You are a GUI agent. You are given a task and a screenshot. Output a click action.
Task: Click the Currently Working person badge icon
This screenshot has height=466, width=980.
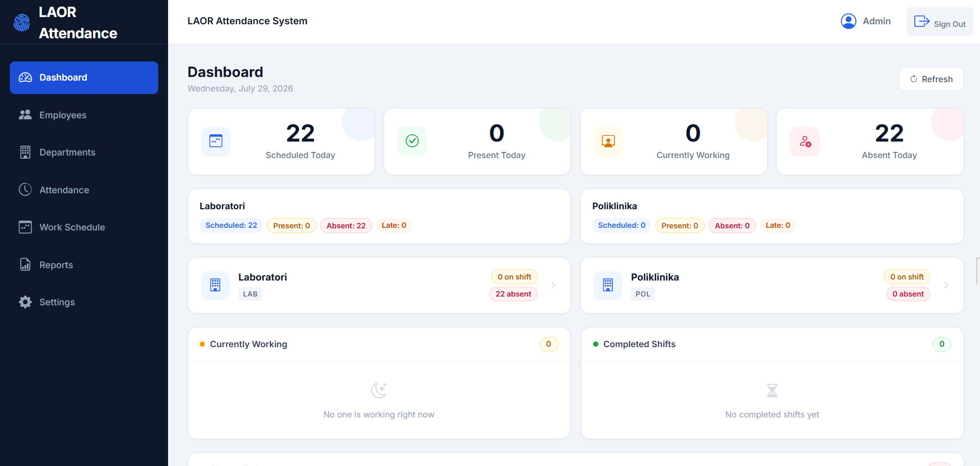[x=609, y=141]
